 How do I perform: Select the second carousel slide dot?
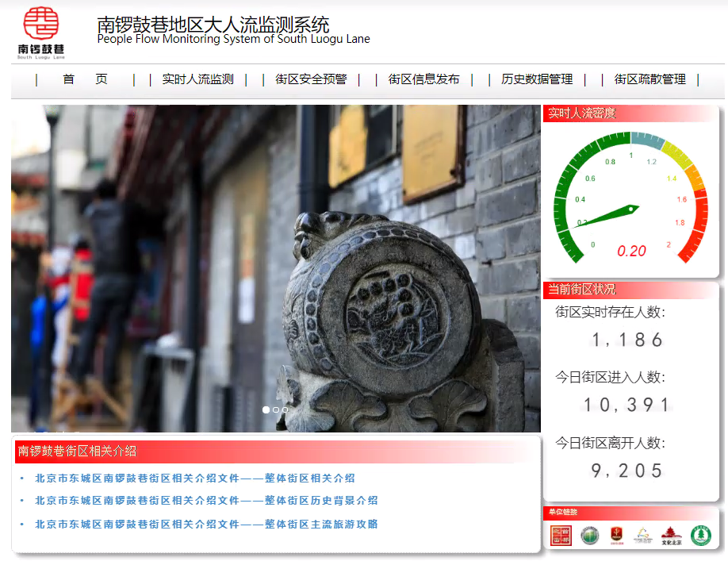(276, 409)
